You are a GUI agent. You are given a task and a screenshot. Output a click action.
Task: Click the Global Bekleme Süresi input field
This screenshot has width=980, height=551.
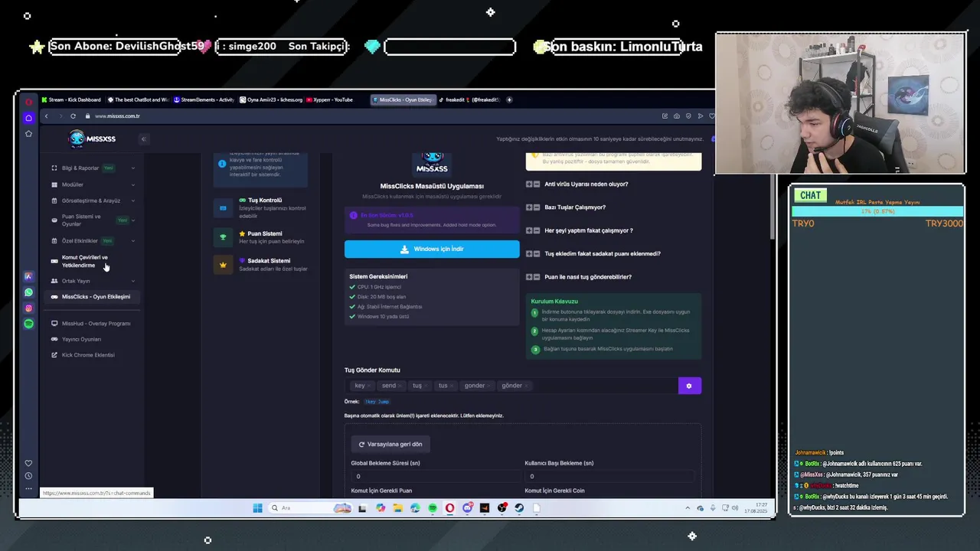click(435, 476)
